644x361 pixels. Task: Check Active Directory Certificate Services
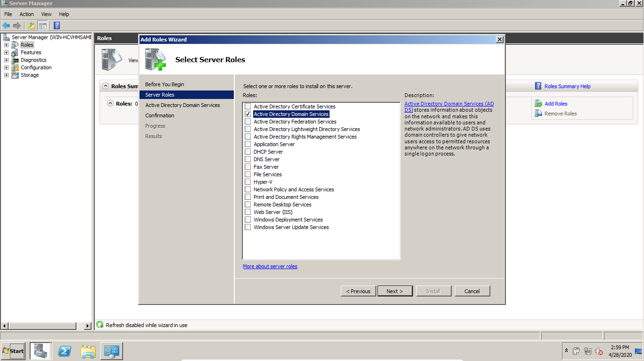248,107
